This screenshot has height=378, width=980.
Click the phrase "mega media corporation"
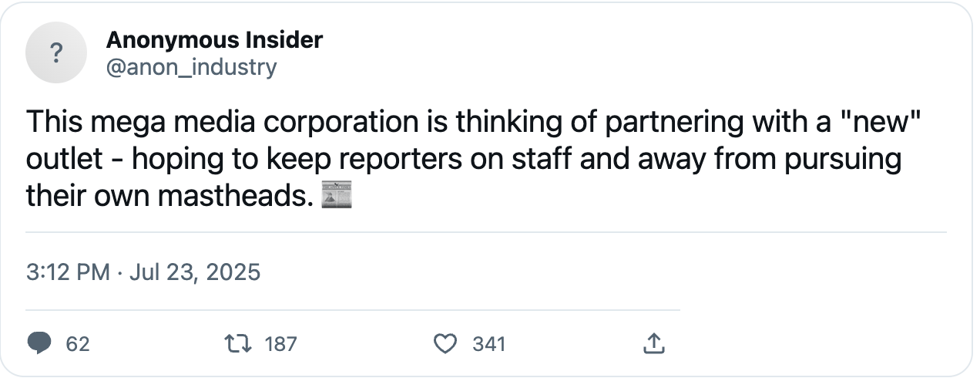[234, 124]
